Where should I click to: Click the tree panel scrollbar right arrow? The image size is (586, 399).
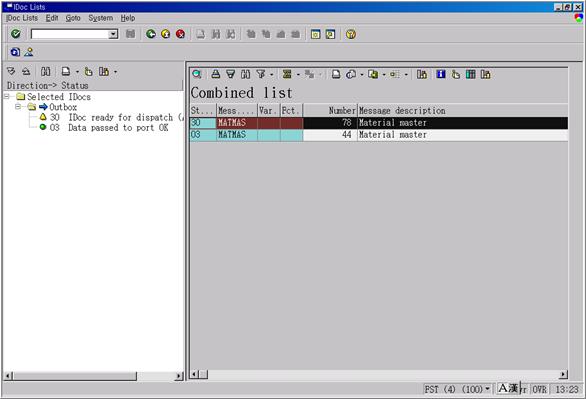tap(179, 376)
